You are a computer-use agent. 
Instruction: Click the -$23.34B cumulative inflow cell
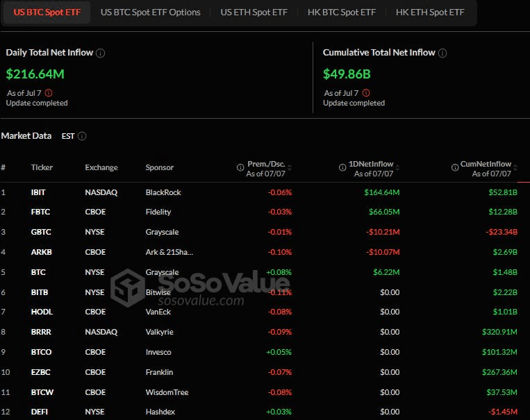click(502, 232)
